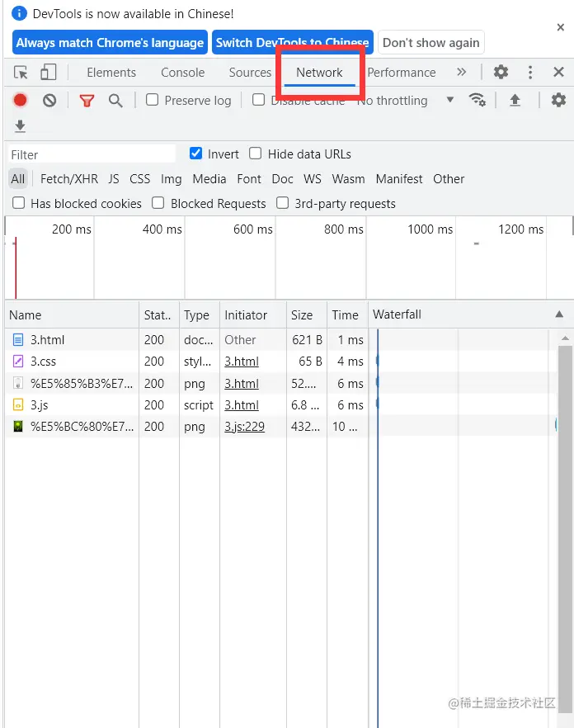Filter by Manifest requests

399,179
